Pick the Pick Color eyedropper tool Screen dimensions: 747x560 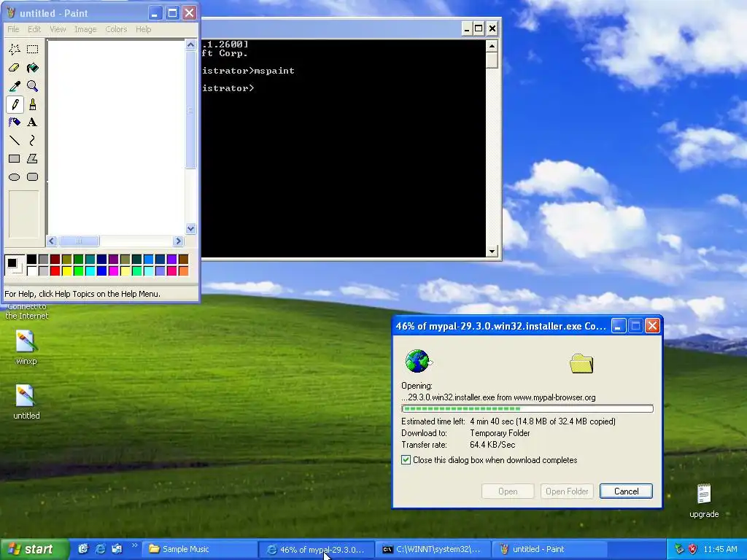pos(15,86)
